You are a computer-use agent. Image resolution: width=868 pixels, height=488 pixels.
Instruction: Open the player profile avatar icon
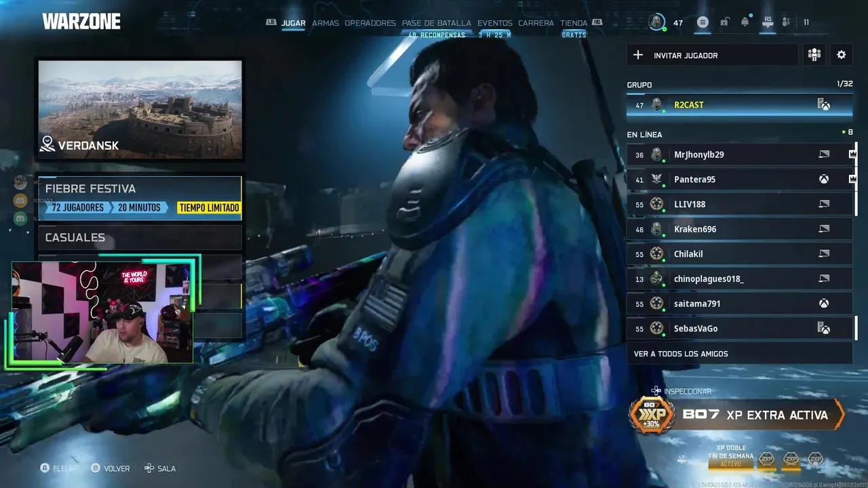point(656,22)
